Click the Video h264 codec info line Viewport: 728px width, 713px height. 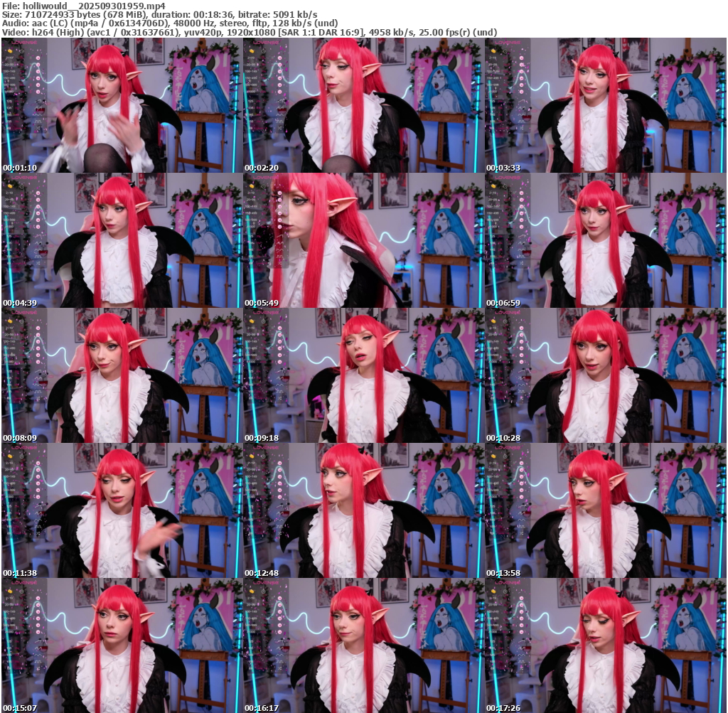[249, 32]
